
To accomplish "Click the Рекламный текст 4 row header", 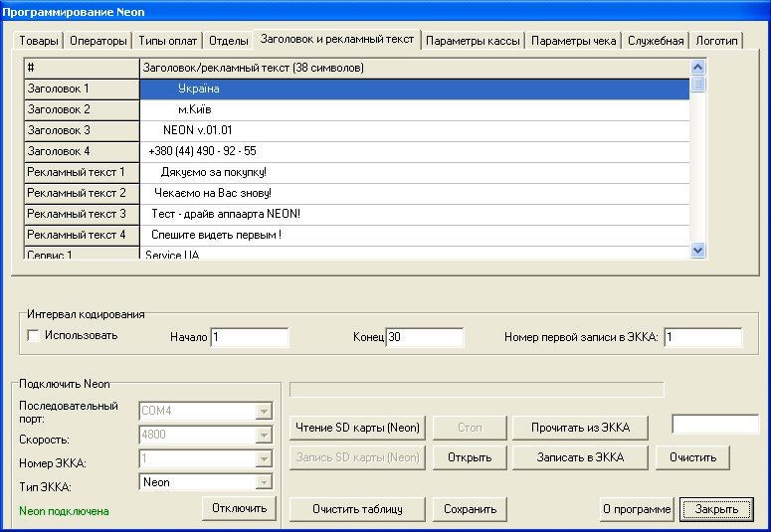I will coord(82,235).
